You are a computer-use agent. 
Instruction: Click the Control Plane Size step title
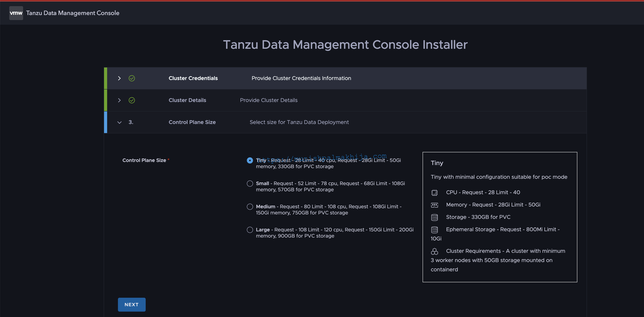point(192,122)
